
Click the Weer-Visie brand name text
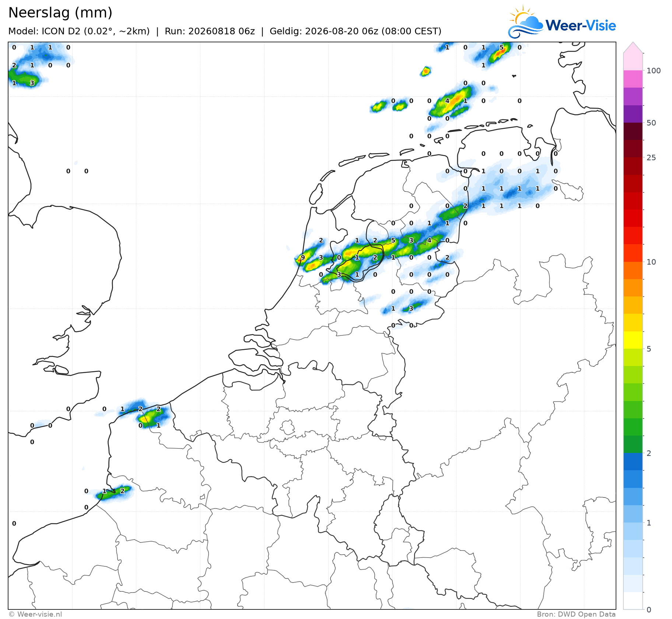click(x=581, y=25)
